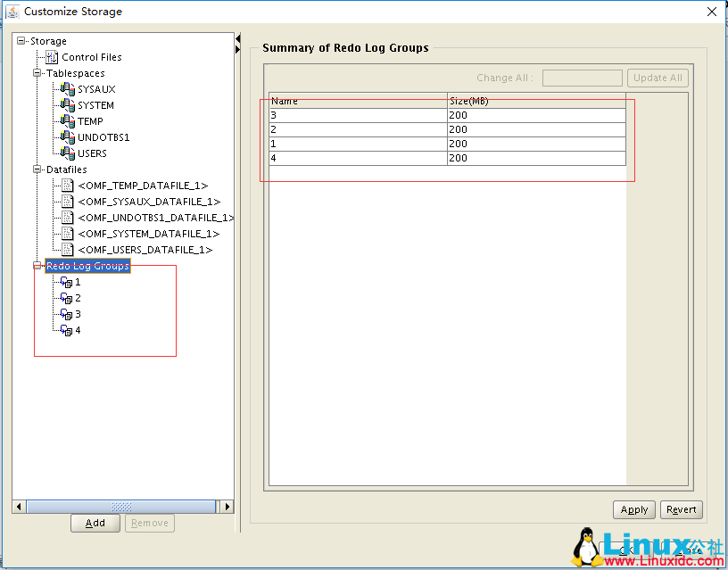This screenshot has height=570, width=728.
Task: Click the Revert button
Action: [681, 508]
